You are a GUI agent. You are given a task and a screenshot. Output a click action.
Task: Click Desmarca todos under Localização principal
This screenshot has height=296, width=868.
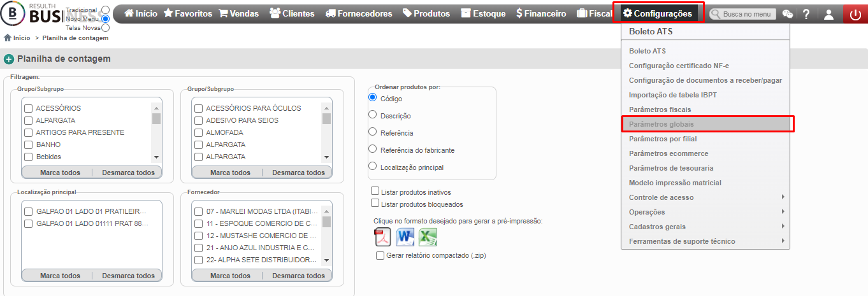tap(128, 276)
